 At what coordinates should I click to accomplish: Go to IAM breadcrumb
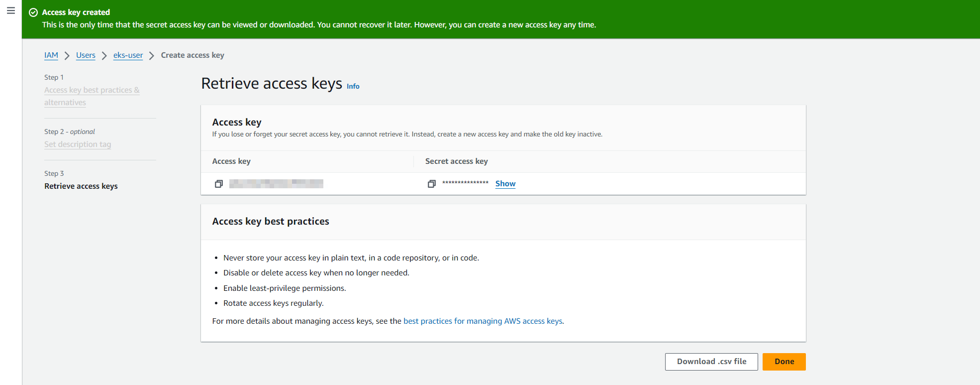[51, 55]
